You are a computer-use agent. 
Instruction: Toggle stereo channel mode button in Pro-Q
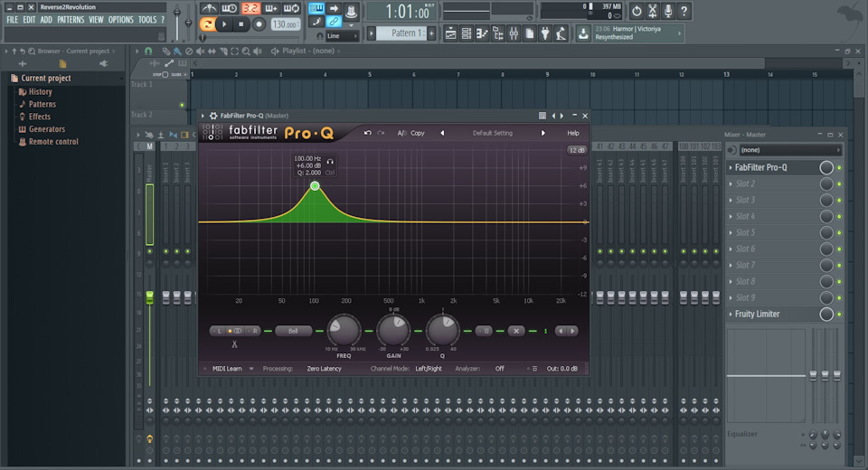235,331
